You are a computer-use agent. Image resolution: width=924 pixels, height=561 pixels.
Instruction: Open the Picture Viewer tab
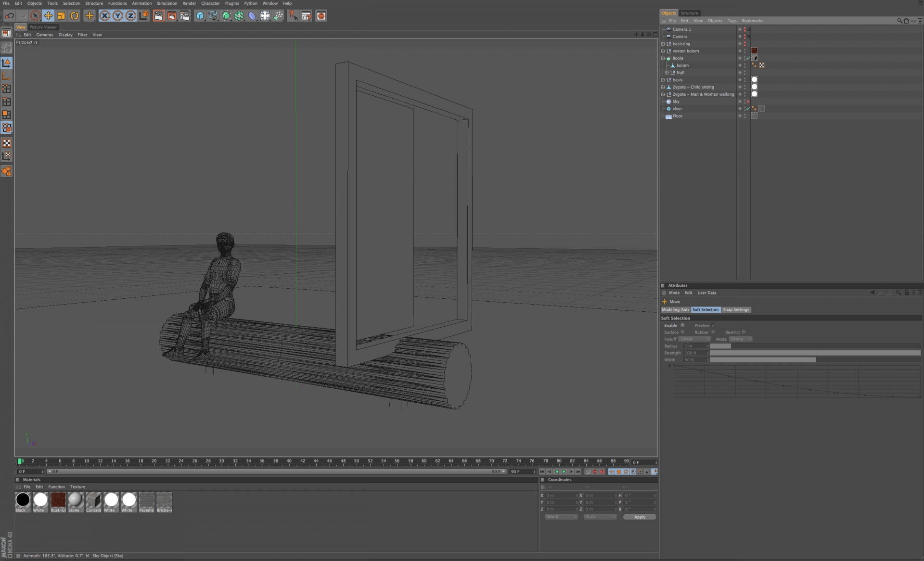[x=43, y=27]
